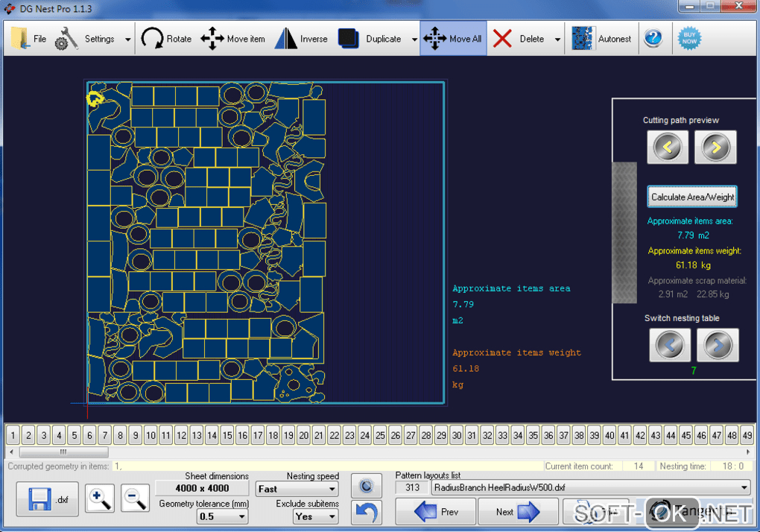Screen dimensions: 760x532
Task: Zoom out with the minus magnifier
Action: [135, 499]
